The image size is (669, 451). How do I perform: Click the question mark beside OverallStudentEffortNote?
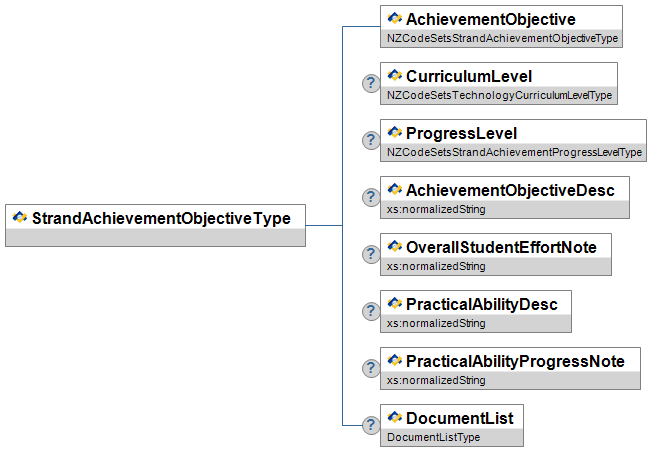pos(370,255)
